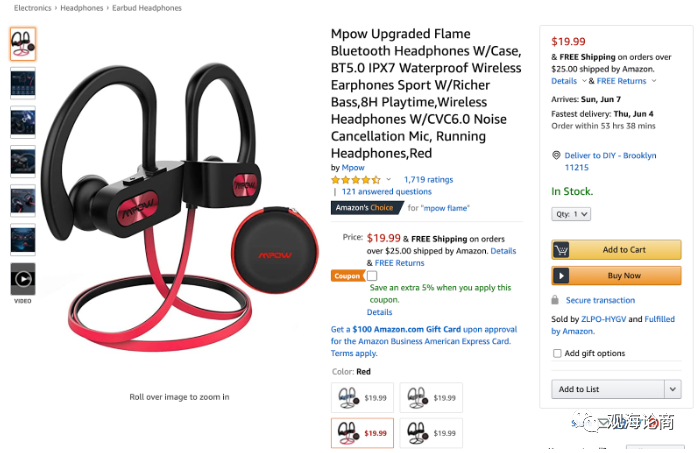Click the play arrow icon on Buy Now
This screenshot has height=453, width=697.
[561, 276]
